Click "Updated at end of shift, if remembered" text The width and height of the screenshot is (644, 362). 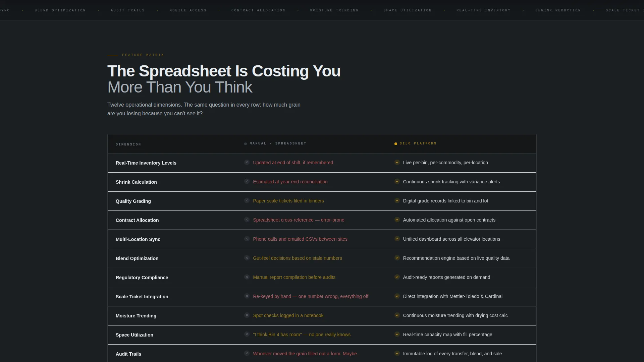[x=293, y=163]
